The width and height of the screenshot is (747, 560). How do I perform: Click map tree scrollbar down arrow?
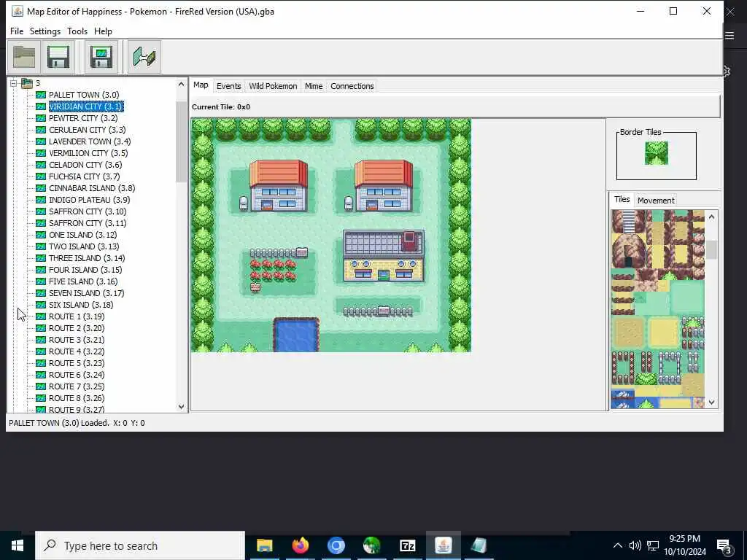(181, 406)
